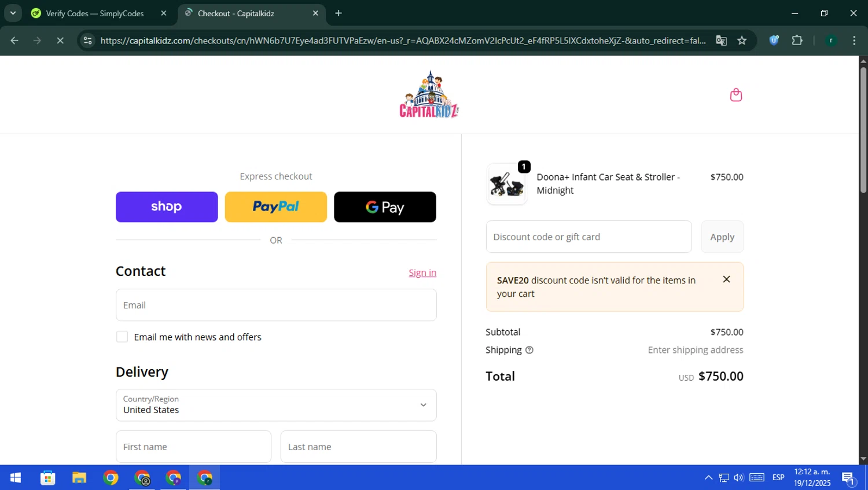Bookmark this page with star icon
The height and width of the screenshot is (490, 868).
click(742, 40)
